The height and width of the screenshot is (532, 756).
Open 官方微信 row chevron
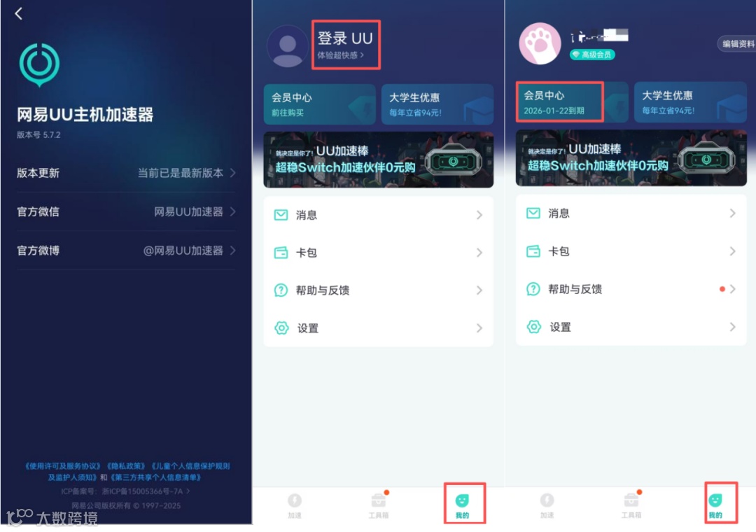click(233, 211)
